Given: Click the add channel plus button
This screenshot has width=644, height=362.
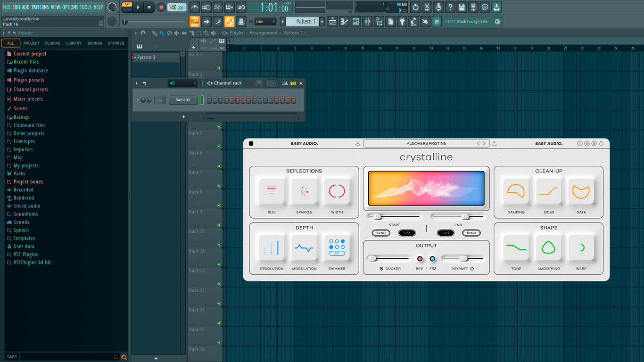Looking at the screenshot, I should 183,117.
